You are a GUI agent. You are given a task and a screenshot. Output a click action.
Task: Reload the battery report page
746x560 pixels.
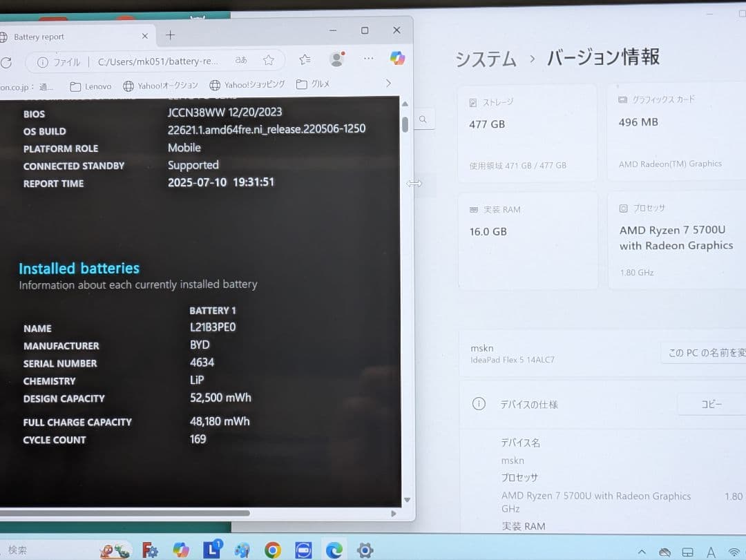click(6, 61)
